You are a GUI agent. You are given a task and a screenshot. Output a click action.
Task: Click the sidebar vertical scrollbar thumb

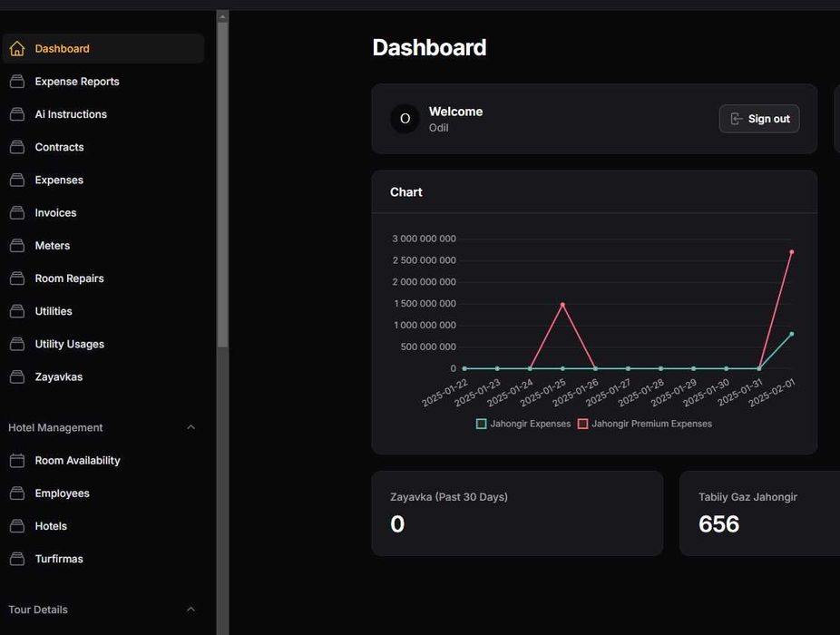click(x=222, y=185)
